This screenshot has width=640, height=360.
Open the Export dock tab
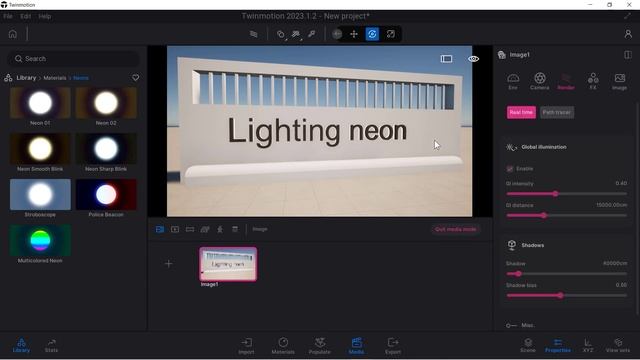click(x=393, y=345)
